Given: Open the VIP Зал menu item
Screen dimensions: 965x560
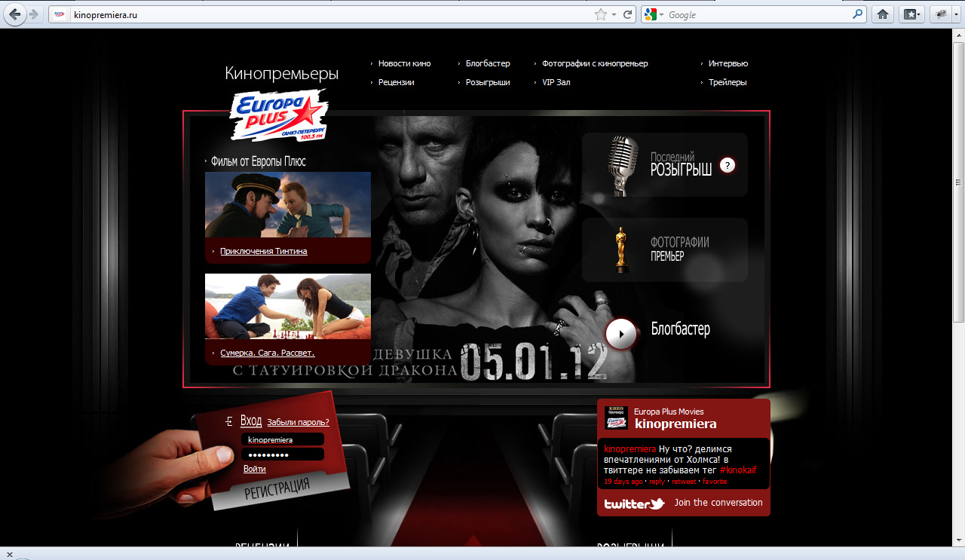Looking at the screenshot, I should (x=556, y=82).
